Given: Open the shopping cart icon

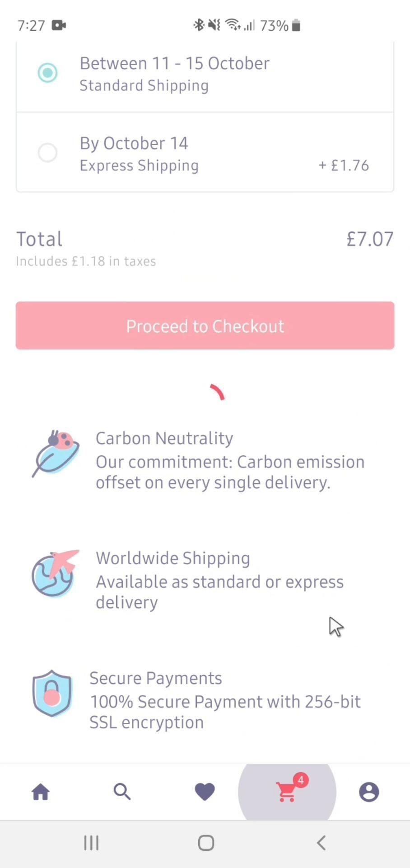Looking at the screenshot, I should (x=286, y=793).
